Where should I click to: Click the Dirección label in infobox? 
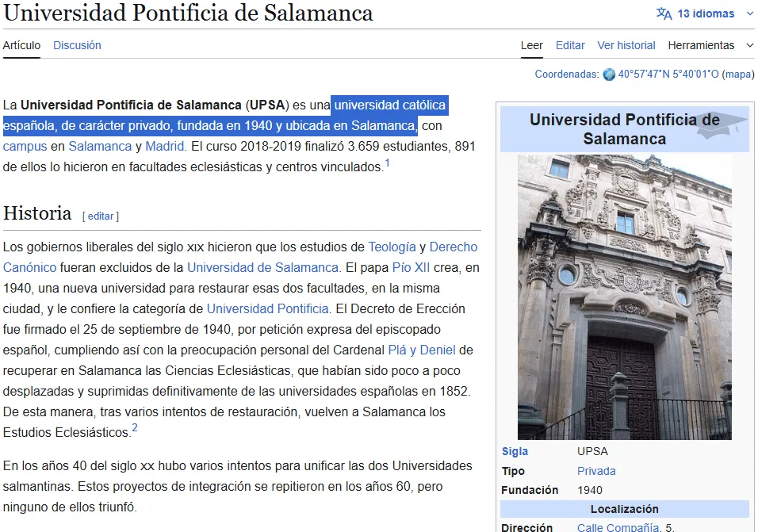point(527,528)
